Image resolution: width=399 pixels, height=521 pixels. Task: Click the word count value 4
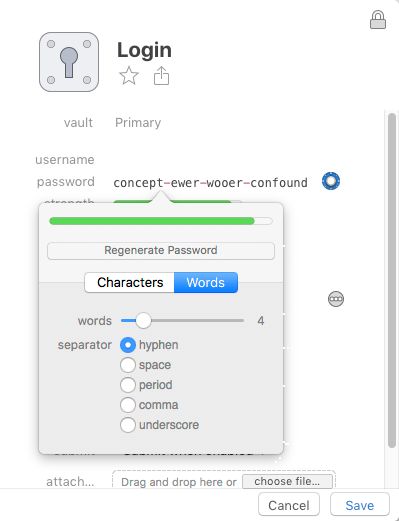(x=261, y=321)
